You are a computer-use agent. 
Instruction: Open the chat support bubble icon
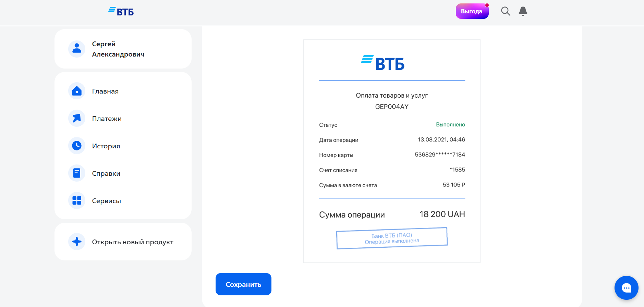(x=627, y=288)
